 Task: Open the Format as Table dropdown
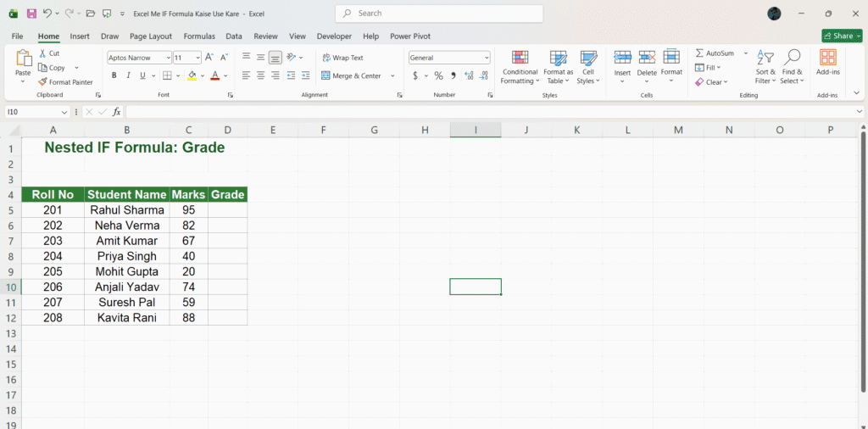coord(558,68)
